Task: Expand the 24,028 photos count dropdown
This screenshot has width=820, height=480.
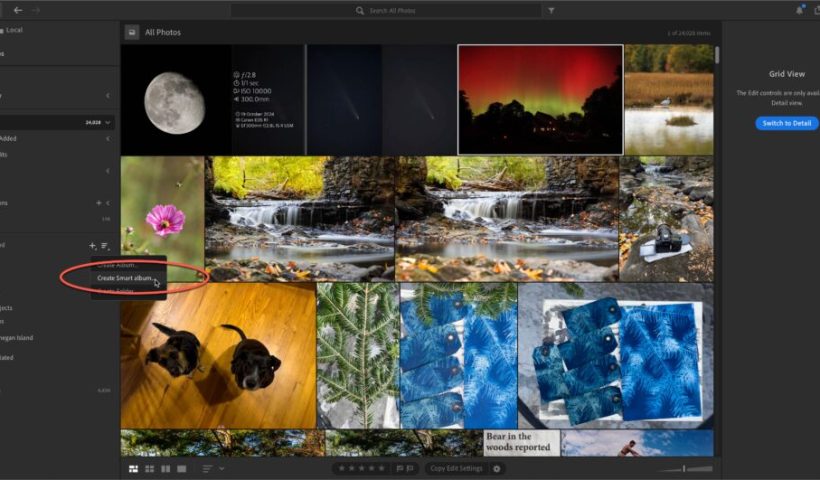Action: click(x=107, y=123)
